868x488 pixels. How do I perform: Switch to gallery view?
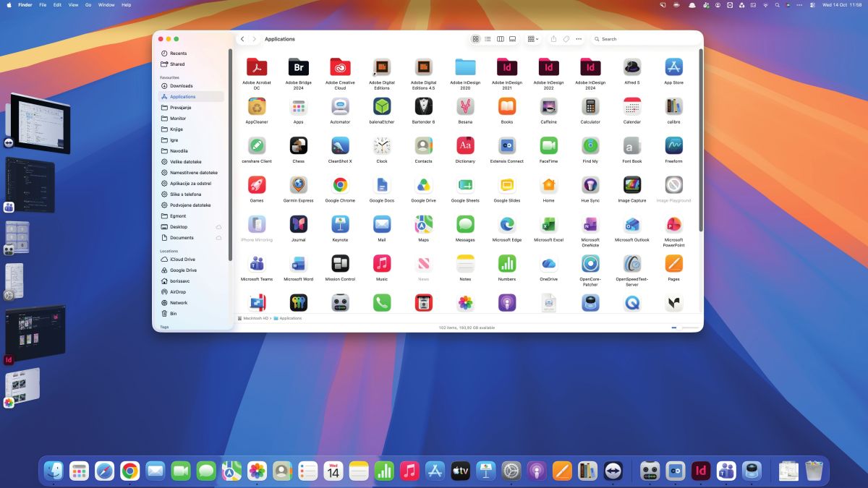pos(512,39)
